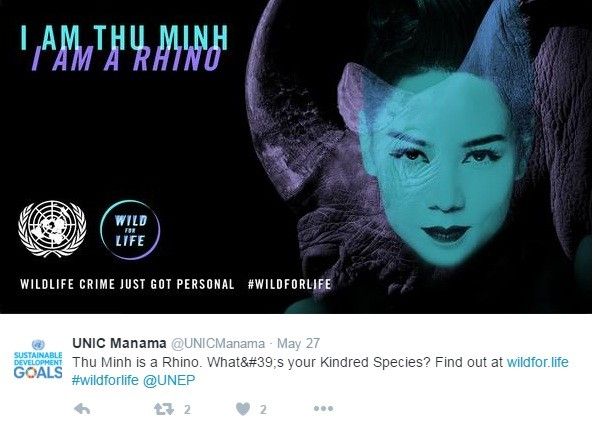The width and height of the screenshot is (600, 434).
Task: Retweet this UNIC Manama tweet
Action: pos(159,409)
